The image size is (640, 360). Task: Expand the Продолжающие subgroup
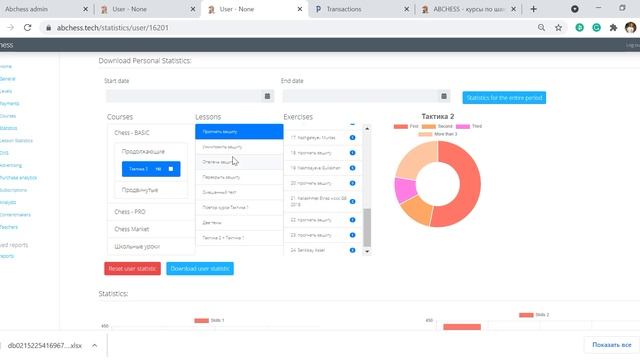[143, 151]
